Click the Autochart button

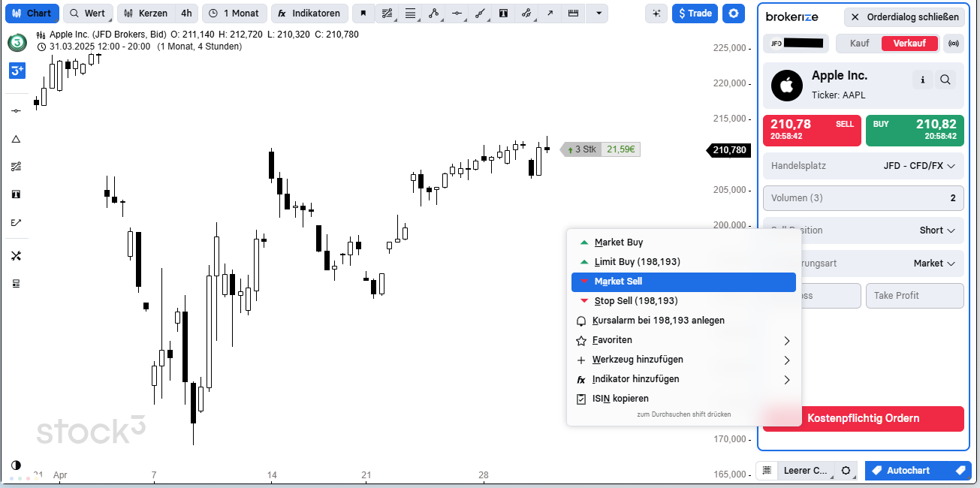918,471
